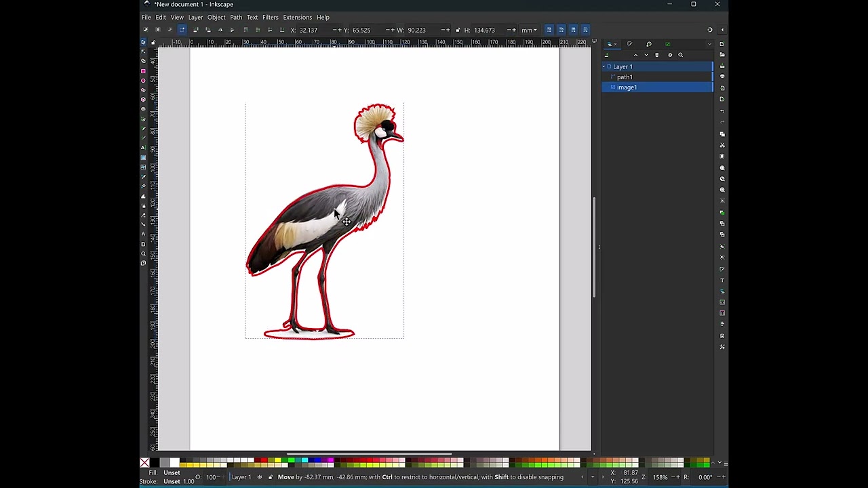Open the File menu
The height and width of the screenshot is (488, 868).
146,18
